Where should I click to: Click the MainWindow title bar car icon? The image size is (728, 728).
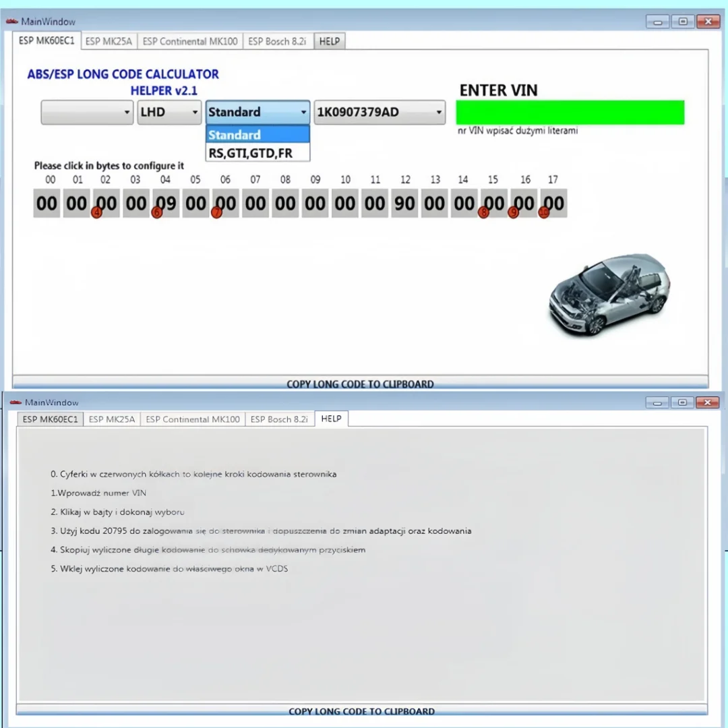[13, 21]
